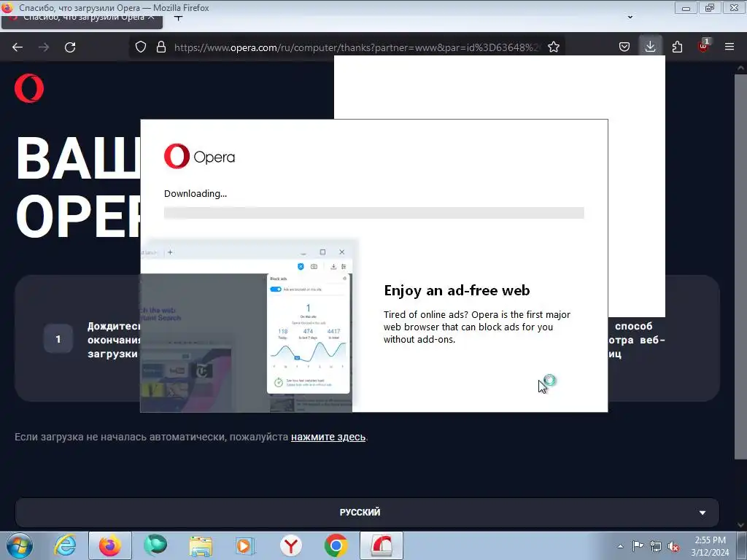Click step number 1 badge
The width and height of the screenshot is (747, 560).
(58, 338)
